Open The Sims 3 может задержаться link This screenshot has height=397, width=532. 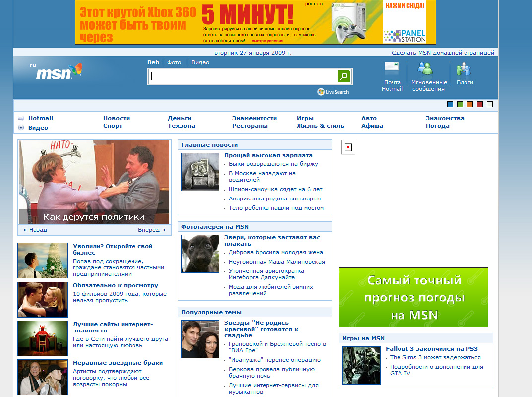[435, 357]
